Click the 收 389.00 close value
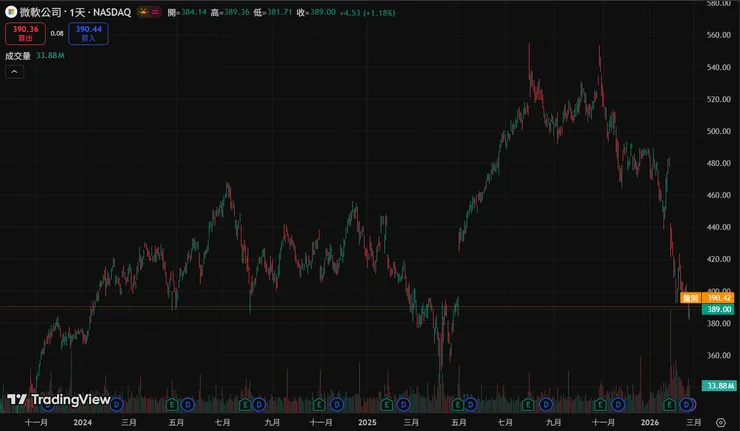This screenshot has height=431, width=740. click(316, 12)
